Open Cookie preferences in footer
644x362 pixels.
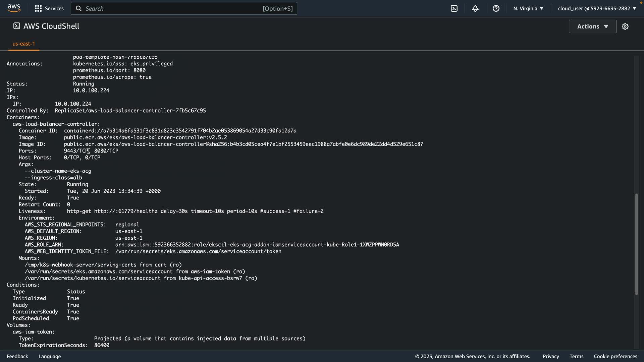click(x=615, y=356)
